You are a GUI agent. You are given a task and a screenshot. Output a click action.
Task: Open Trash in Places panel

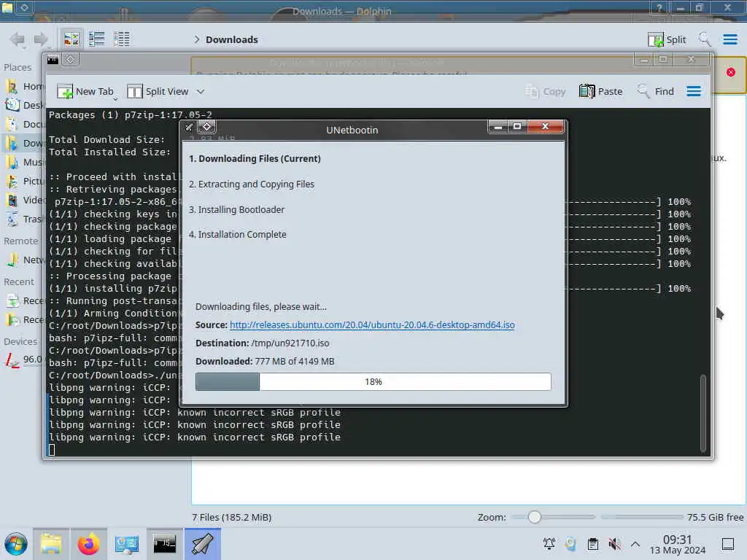(24, 219)
